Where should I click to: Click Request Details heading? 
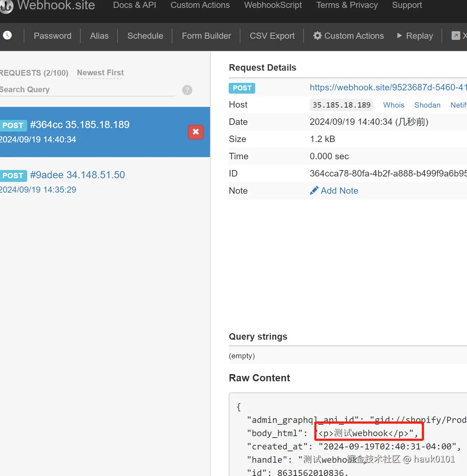(262, 68)
